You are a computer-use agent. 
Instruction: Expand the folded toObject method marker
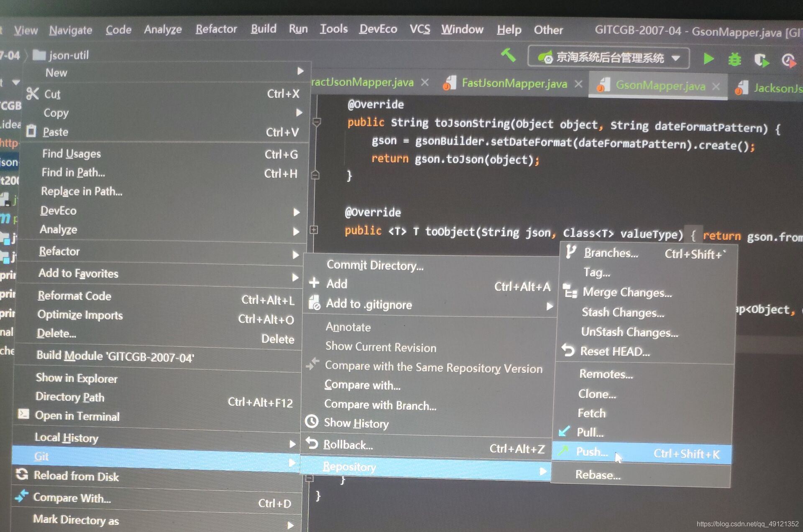click(x=314, y=230)
